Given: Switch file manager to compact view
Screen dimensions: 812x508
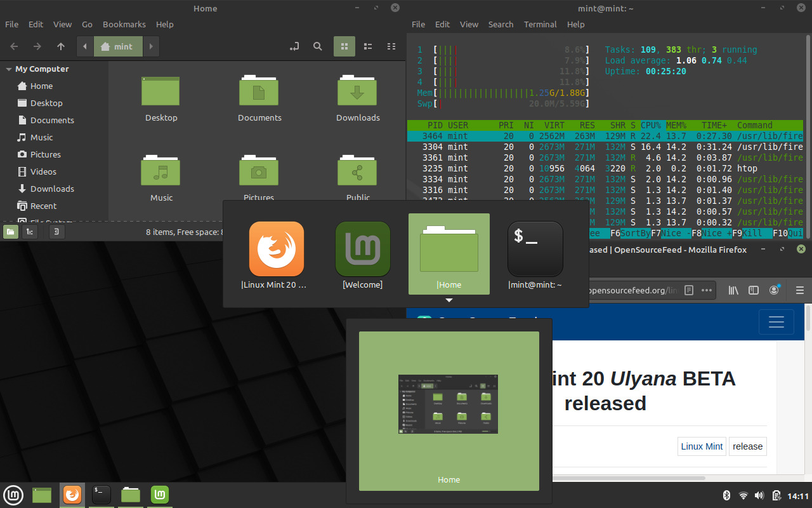Looking at the screenshot, I should tap(391, 46).
